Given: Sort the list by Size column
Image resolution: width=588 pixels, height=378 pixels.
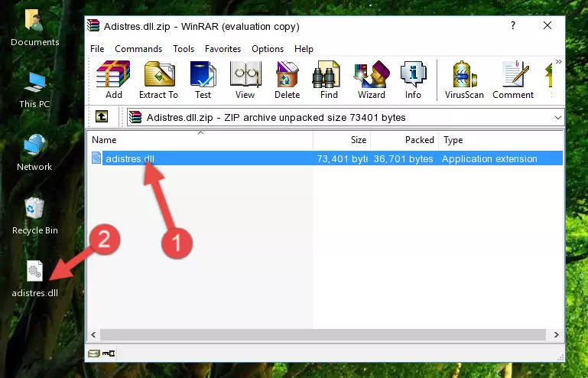Looking at the screenshot, I should [x=342, y=140].
